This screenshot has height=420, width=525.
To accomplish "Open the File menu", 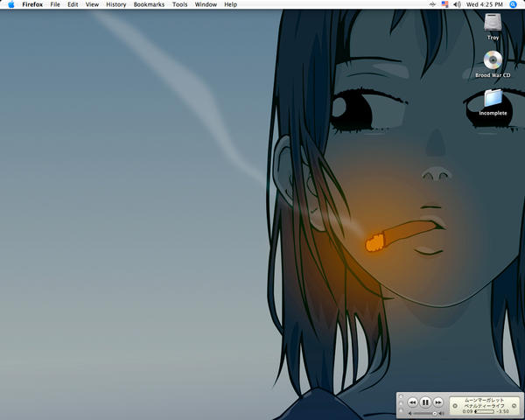I will [55, 4].
